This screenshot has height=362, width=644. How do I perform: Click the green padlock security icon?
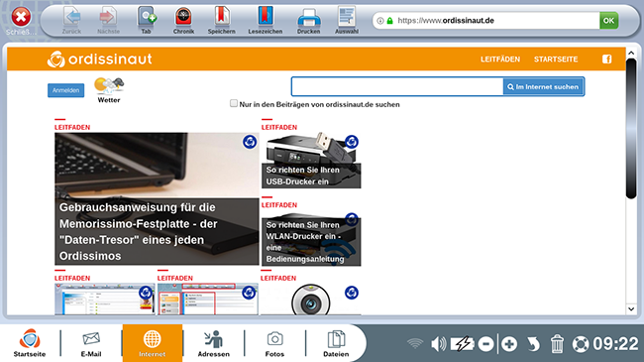coord(389,21)
